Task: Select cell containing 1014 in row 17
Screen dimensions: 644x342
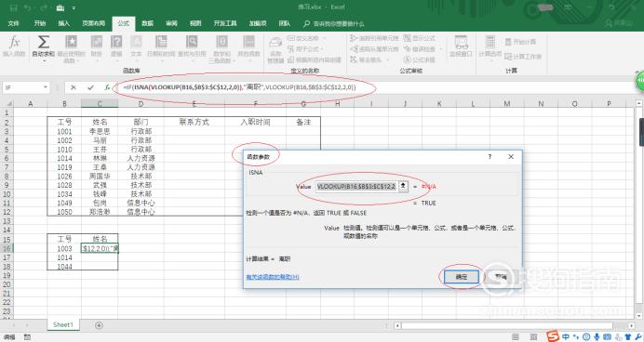Action: point(64,257)
